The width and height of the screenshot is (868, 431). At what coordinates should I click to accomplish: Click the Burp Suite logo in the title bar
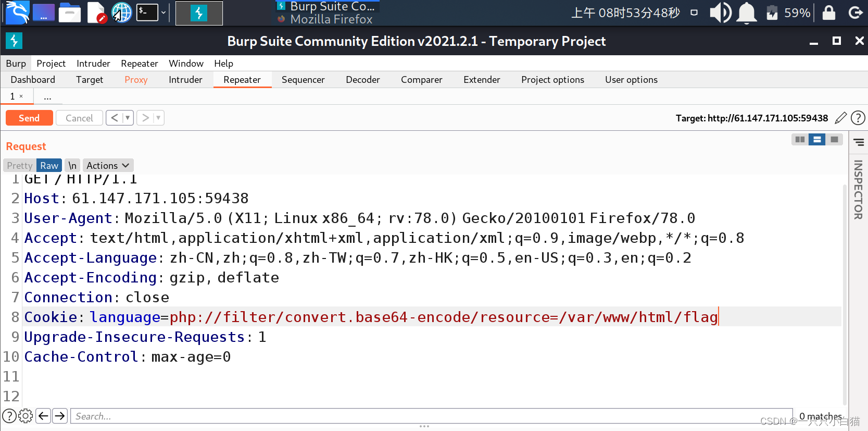14,41
